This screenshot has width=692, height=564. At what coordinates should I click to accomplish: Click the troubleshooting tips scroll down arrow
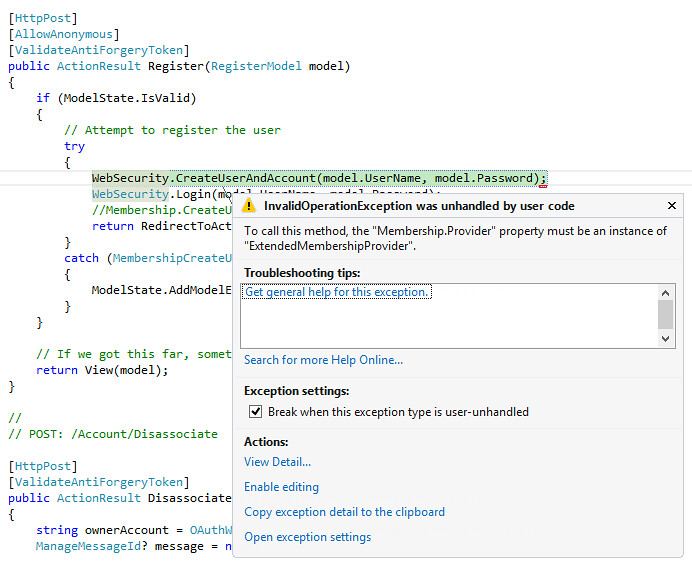(666, 339)
